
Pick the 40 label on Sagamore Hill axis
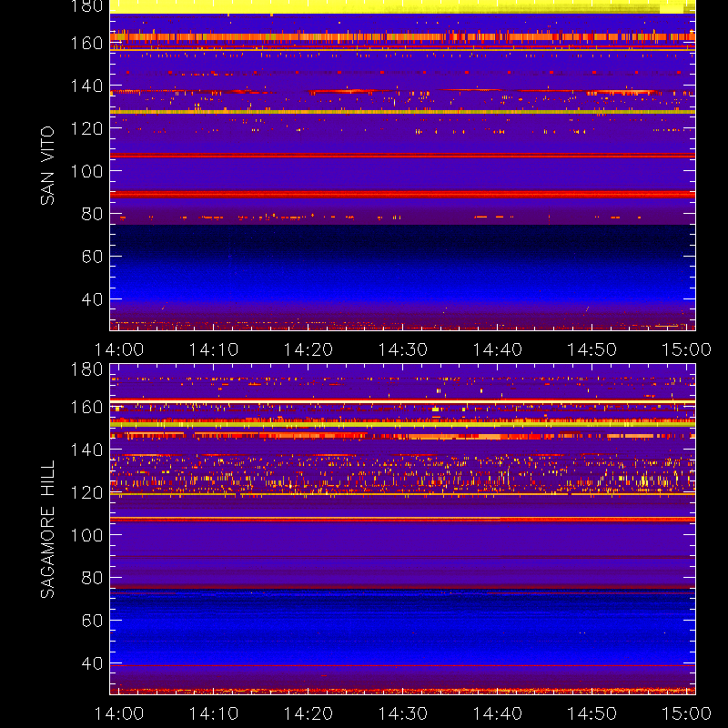pos(92,663)
